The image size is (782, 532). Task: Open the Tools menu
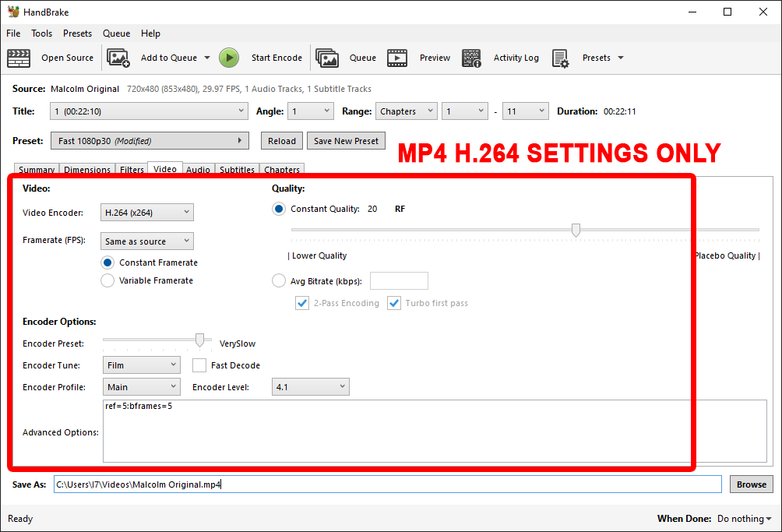[x=42, y=33]
